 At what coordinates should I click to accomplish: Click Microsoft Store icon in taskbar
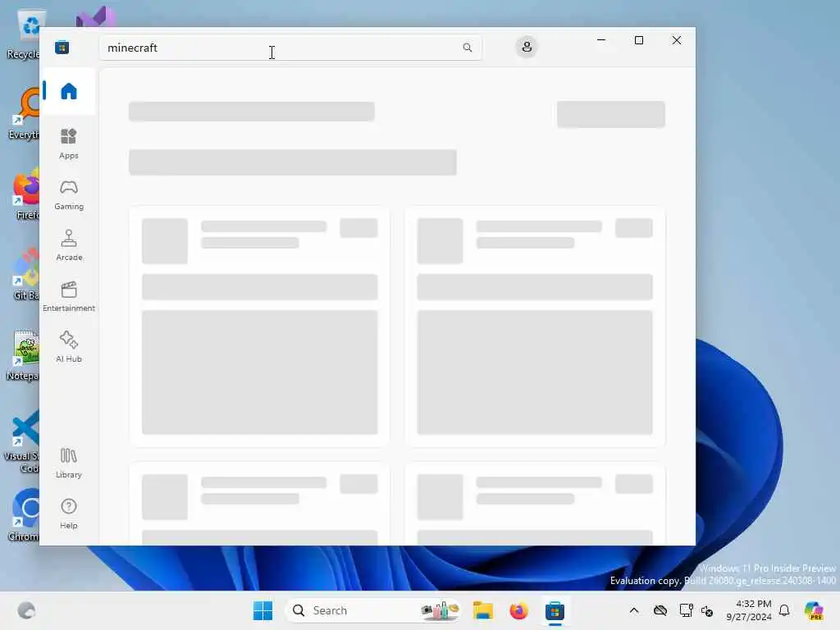pyautogui.click(x=555, y=610)
